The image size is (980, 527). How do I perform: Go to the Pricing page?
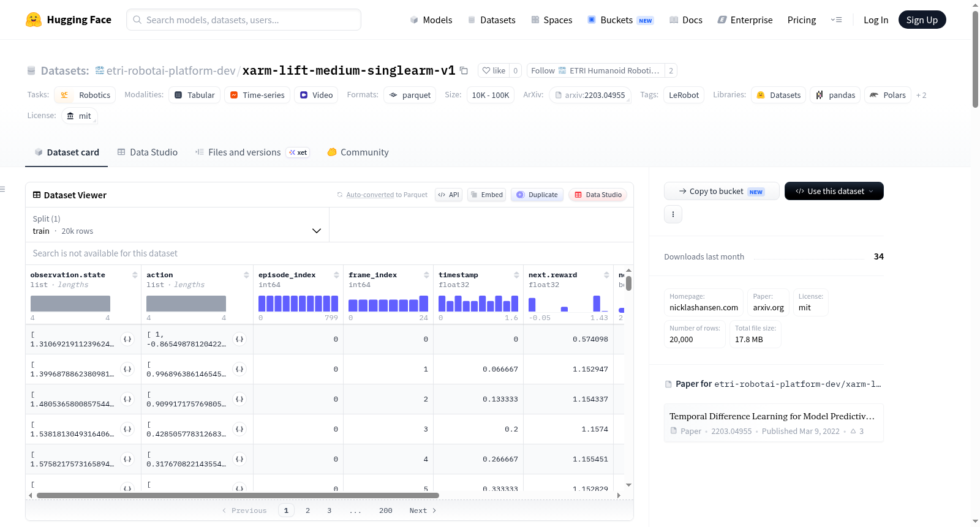(x=802, y=20)
